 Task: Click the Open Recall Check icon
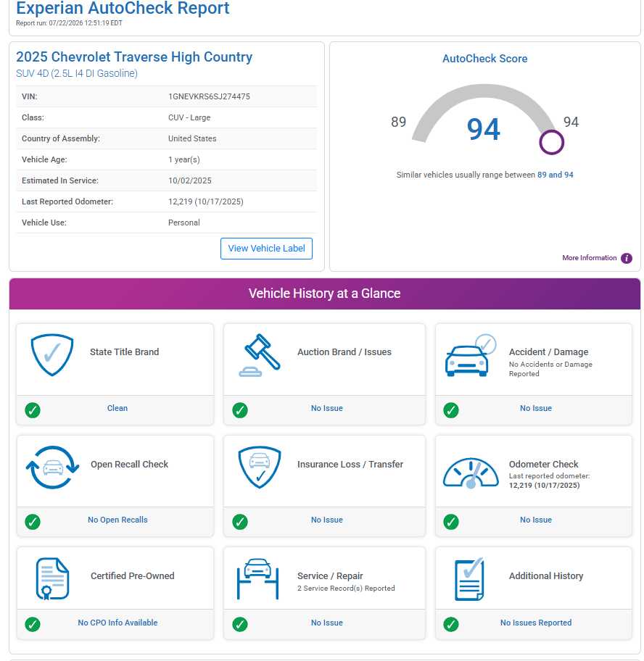coord(52,467)
